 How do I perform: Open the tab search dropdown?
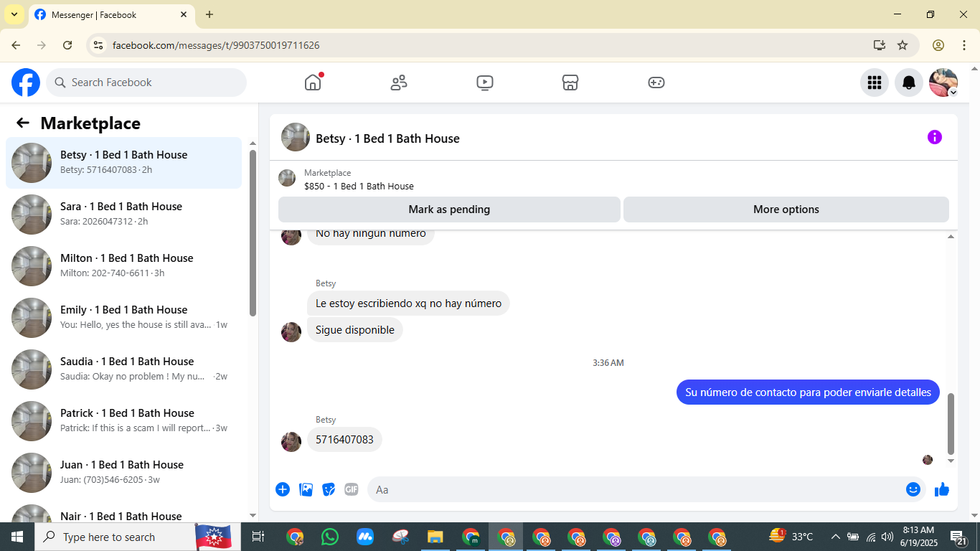[x=14, y=14]
